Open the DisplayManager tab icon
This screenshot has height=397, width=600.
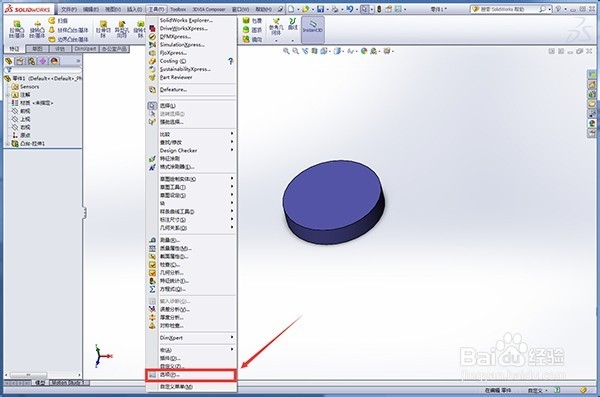click(x=54, y=61)
